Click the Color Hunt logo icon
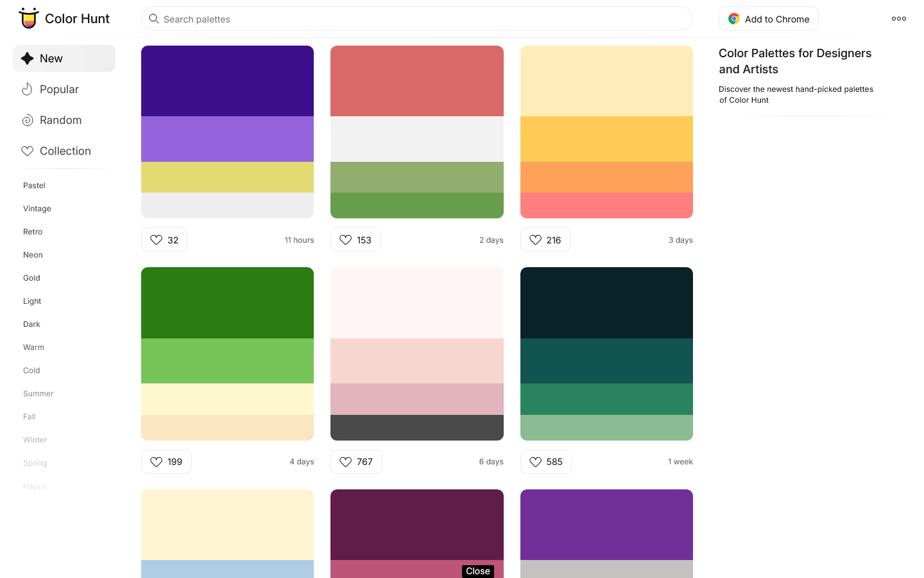This screenshot has width=924, height=578. (28, 19)
